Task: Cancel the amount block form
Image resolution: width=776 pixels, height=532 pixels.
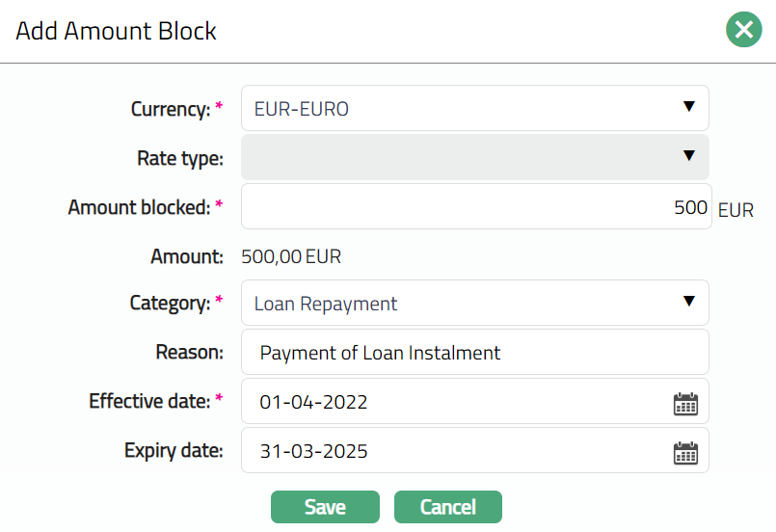Action: 447,507
